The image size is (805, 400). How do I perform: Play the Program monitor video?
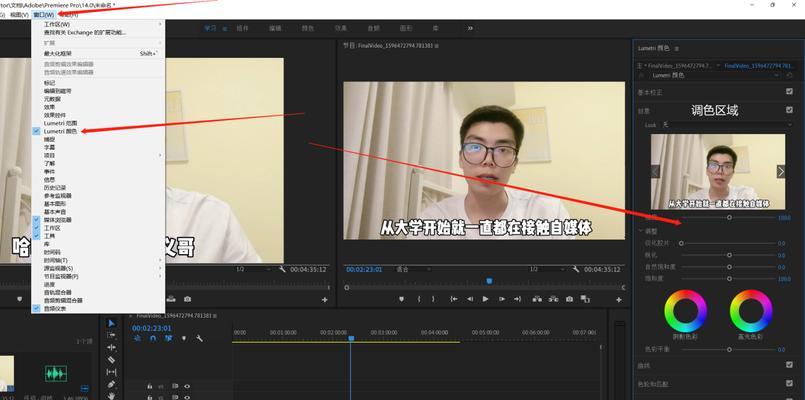(x=486, y=299)
